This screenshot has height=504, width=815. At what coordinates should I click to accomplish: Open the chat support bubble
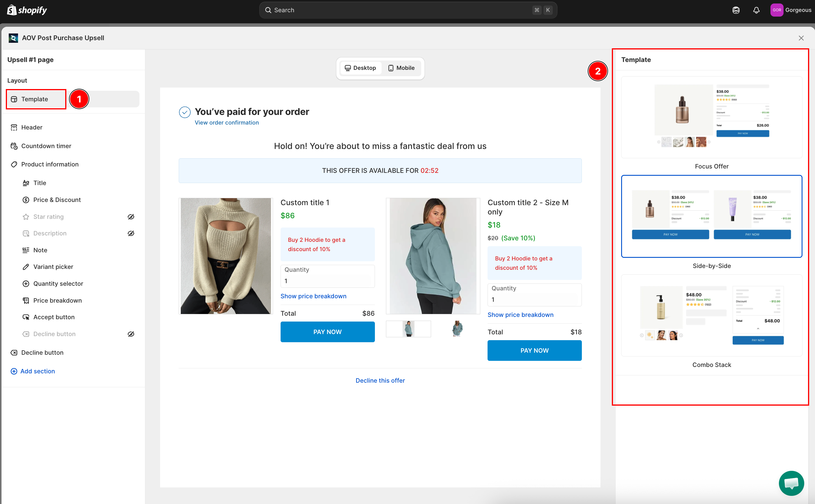coord(791,483)
